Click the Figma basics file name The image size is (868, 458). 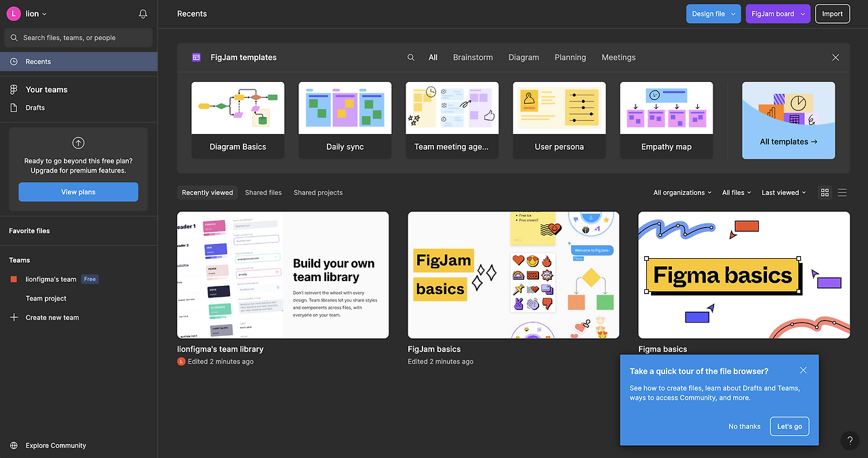[x=663, y=349]
